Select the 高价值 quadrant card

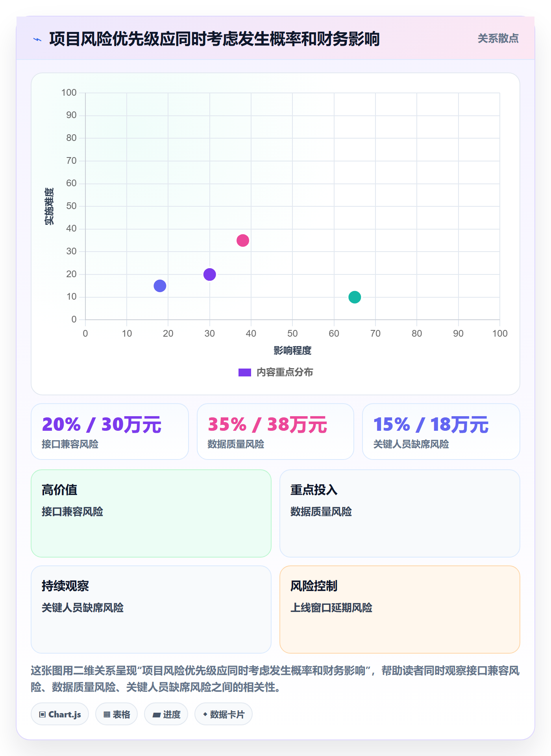(151, 513)
